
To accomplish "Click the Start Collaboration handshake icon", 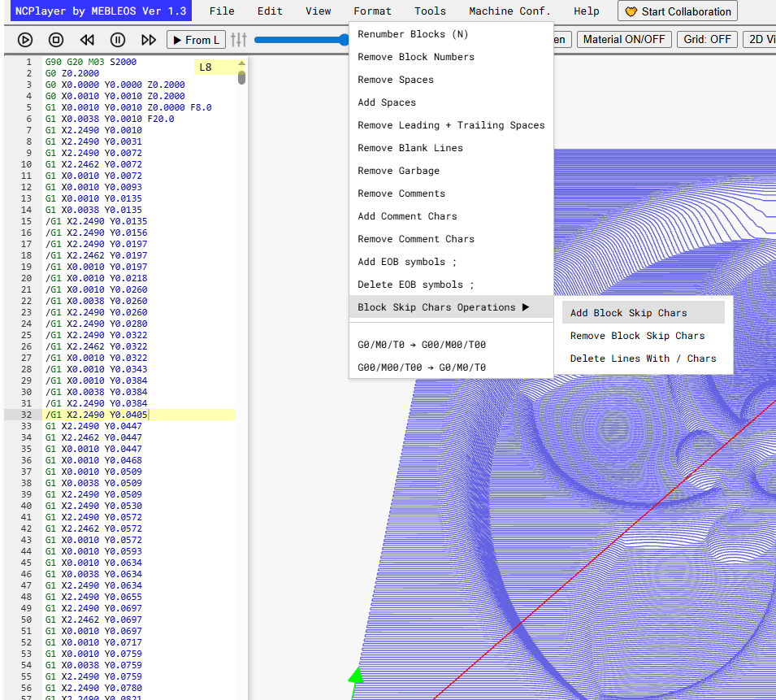I will tap(631, 11).
